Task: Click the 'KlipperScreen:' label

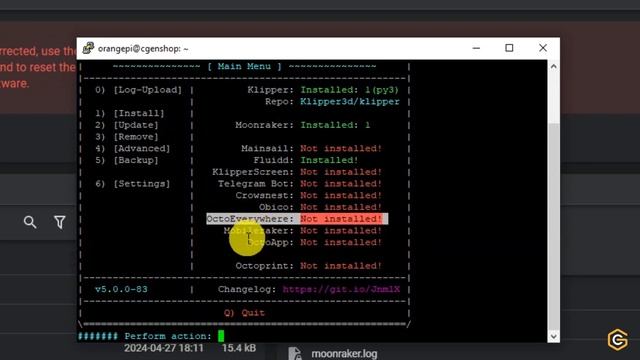Action: pyautogui.click(x=253, y=172)
